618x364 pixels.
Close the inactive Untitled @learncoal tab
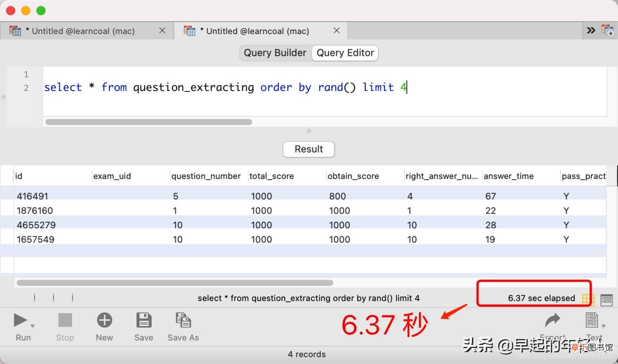tap(162, 30)
